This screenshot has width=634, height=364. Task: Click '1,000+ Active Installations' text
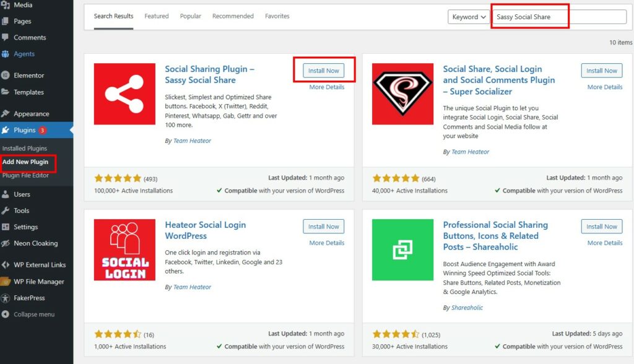(130, 346)
